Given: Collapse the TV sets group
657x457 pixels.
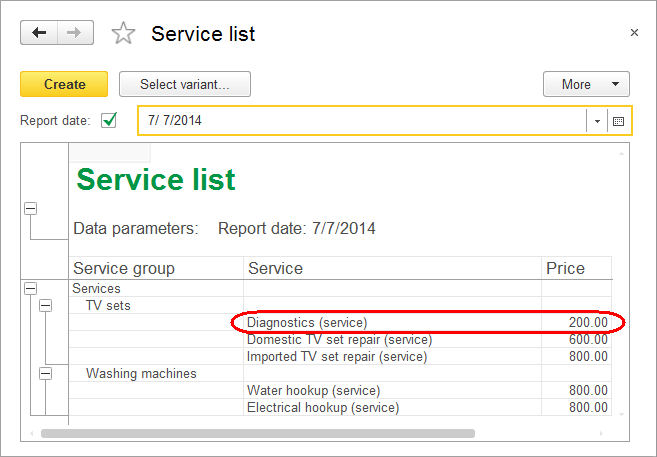Looking at the screenshot, I should (46, 305).
